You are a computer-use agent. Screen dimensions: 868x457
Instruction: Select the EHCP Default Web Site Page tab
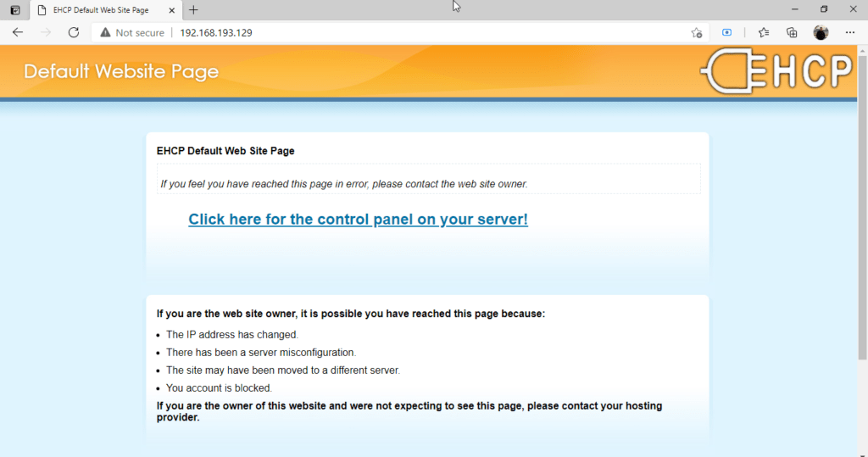106,10
